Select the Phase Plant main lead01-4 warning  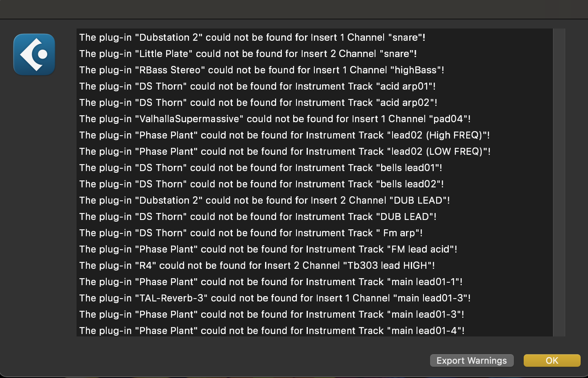point(272,331)
